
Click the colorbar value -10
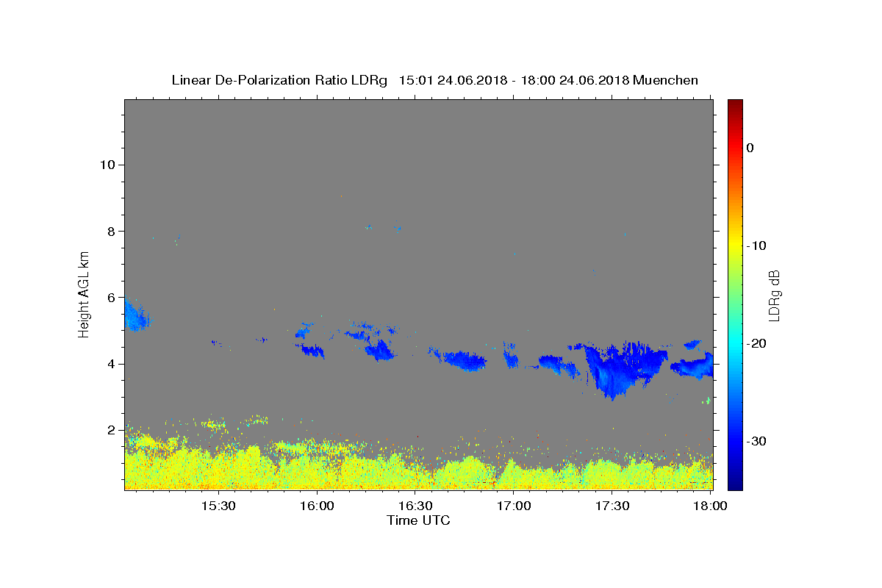[x=757, y=245]
